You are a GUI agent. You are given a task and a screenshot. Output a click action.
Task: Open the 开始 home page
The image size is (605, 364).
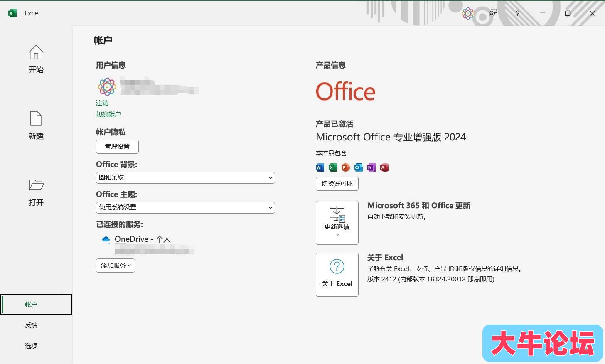(36, 59)
